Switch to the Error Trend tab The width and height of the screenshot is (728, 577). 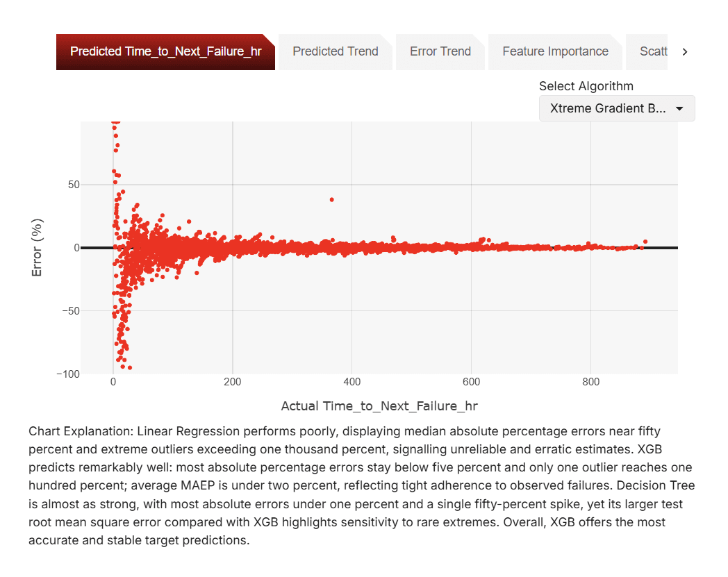440,51
